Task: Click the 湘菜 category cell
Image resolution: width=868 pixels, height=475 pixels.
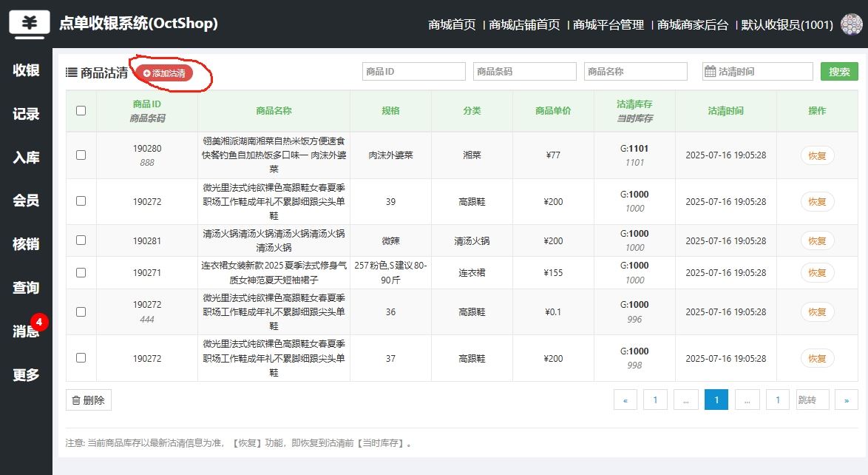Action: (472, 155)
